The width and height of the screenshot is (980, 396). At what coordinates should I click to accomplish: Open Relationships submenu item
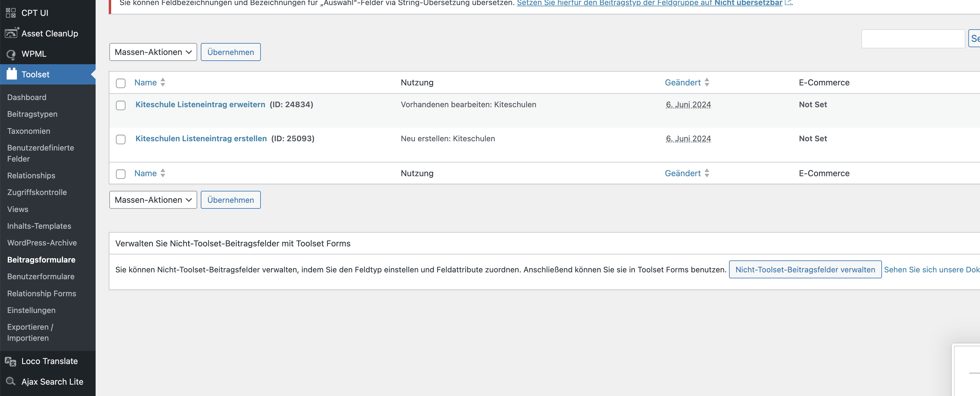[31, 176]
